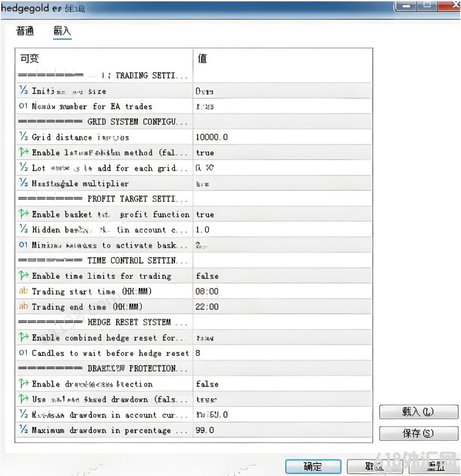Select the GRID SYSTEM CONFIGU... section row

pos(193,121)
